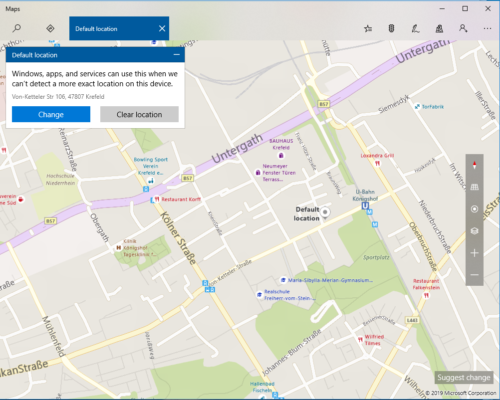
Task: Click the Mühlenfeld street label
Action: tap(53, 336)
